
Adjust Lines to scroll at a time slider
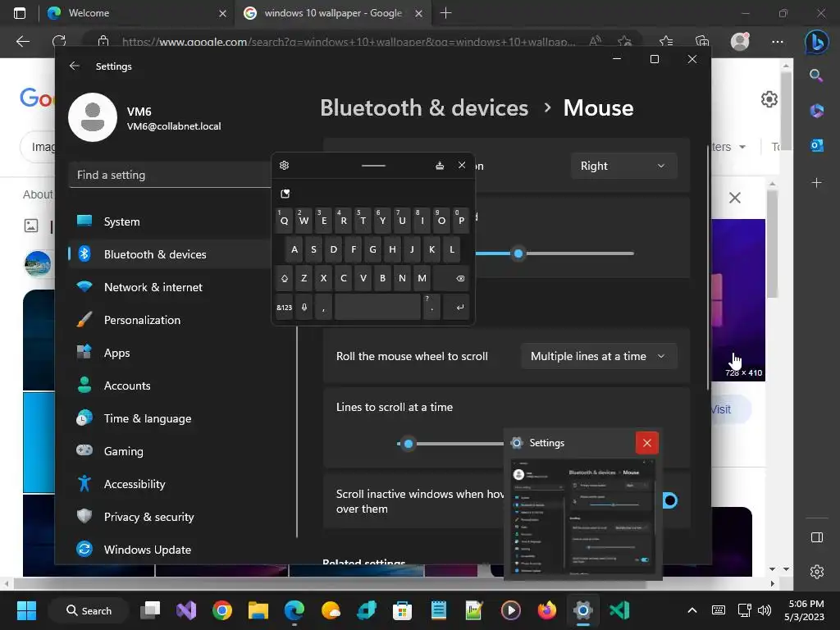pos(409,444)
